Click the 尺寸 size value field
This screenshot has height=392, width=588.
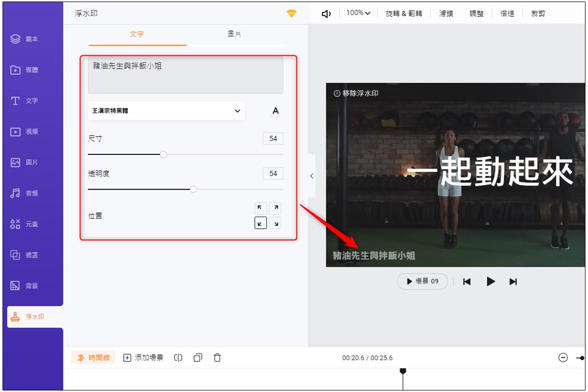pyautogui.click(x=273, y=138)
